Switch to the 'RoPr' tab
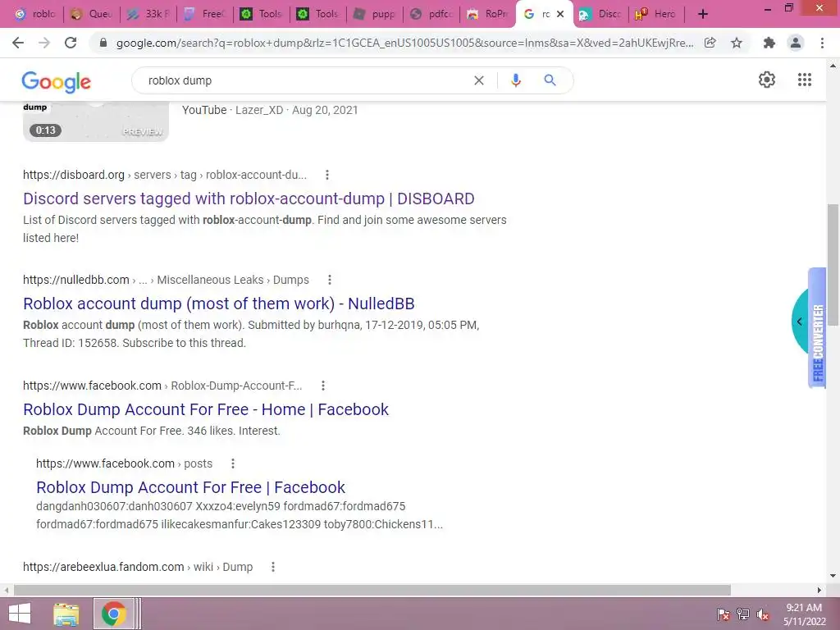 pyautogui.click(x=488, y=14)
